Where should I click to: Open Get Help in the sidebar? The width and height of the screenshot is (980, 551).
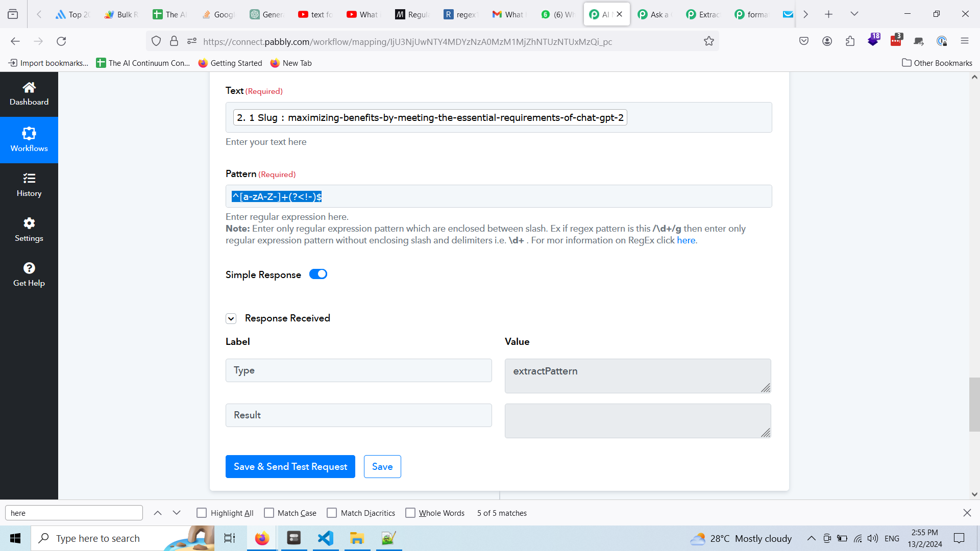[x=29, y=275]
